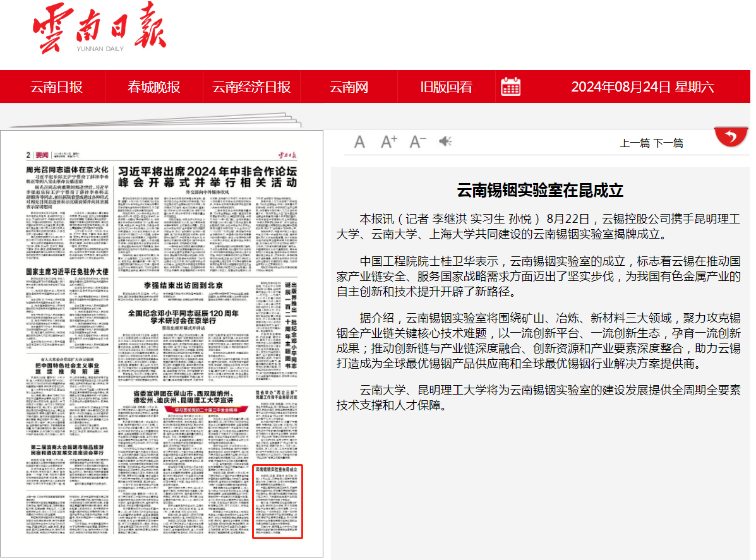Go to next article via 下一篇
The image size is (756, 560).
(x=668, y=143)
